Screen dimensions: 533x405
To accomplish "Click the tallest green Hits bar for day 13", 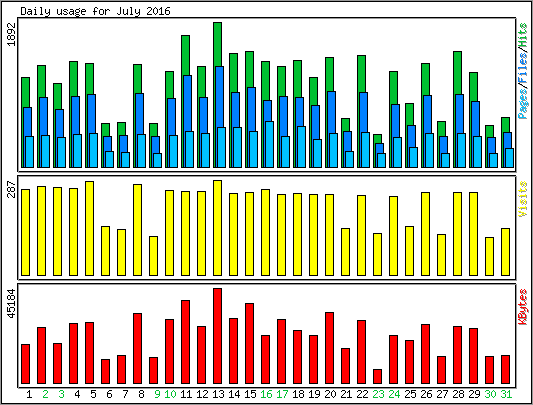I will pyautogui.click(x=218, y=44).
